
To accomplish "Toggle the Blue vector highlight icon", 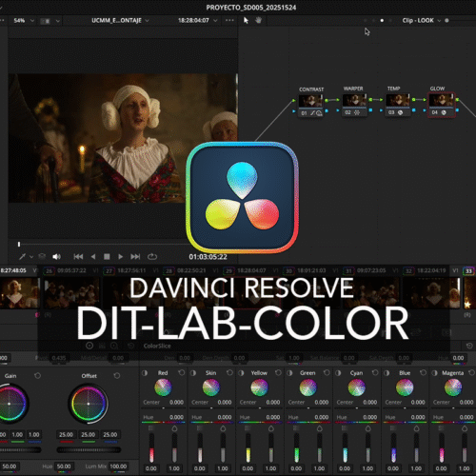I will [x=387, y=373].
